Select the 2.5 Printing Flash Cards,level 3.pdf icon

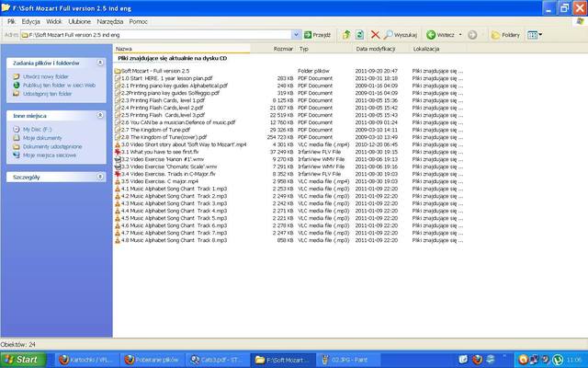click(x=118, y=115)
